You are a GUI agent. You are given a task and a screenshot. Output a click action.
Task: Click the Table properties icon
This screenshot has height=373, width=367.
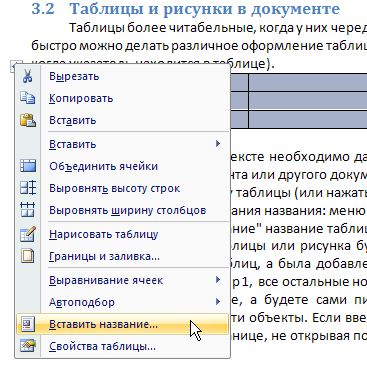coord(28,346)
